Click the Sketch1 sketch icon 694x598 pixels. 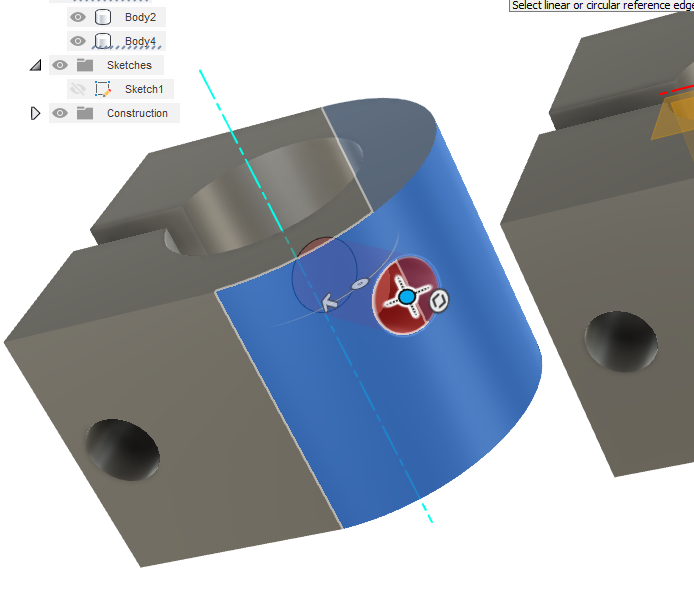pyautogui.click(x=103, y=89)
